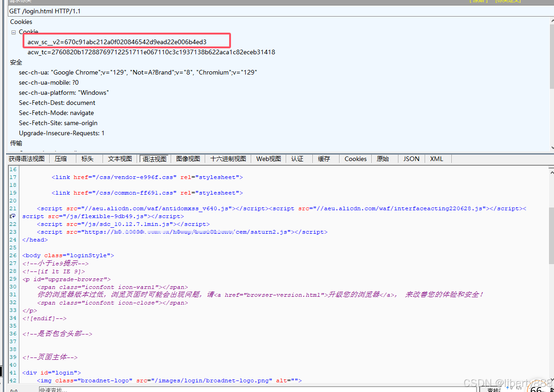554x392 pixels.
Task: Select the sec-ch-ua Google Chrome header
Action: coord(138,72)
